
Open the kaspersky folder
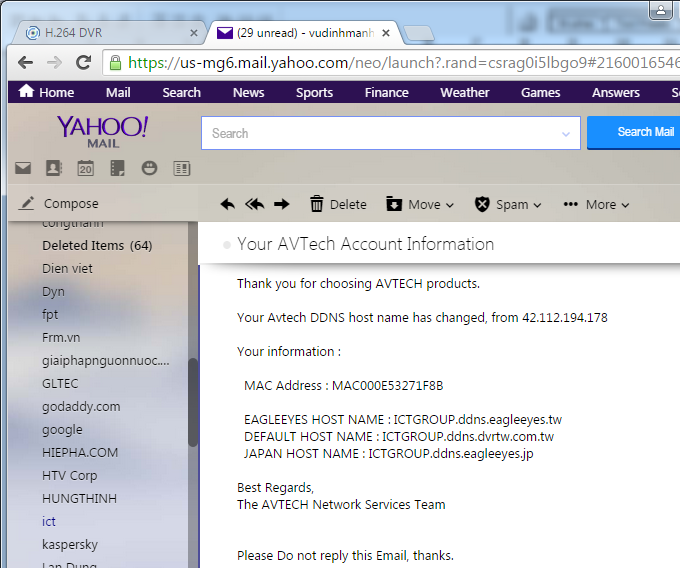point(70,545)
